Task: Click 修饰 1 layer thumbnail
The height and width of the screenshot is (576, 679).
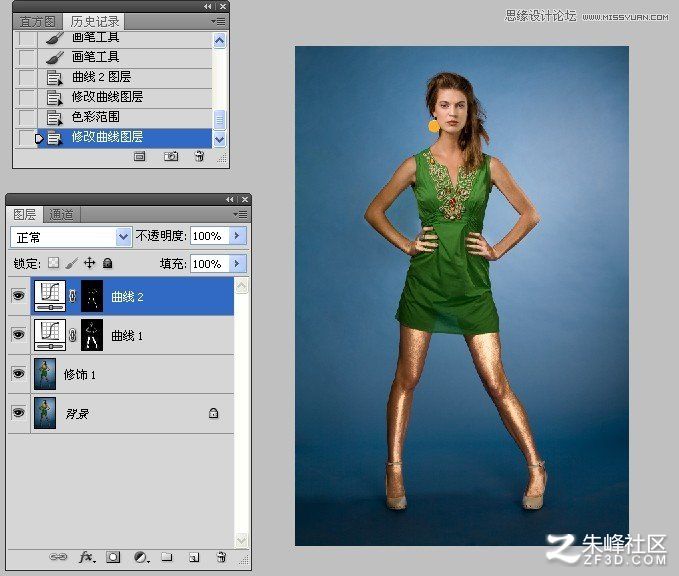Action: [x=45, y=374]
